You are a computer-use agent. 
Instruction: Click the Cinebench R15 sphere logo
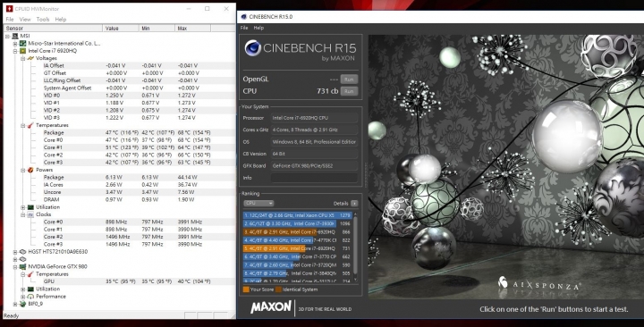click(x=252, y=48)
